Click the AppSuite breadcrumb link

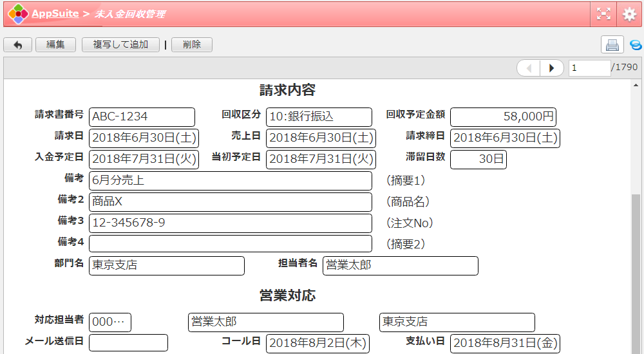[x=55, y=14]
